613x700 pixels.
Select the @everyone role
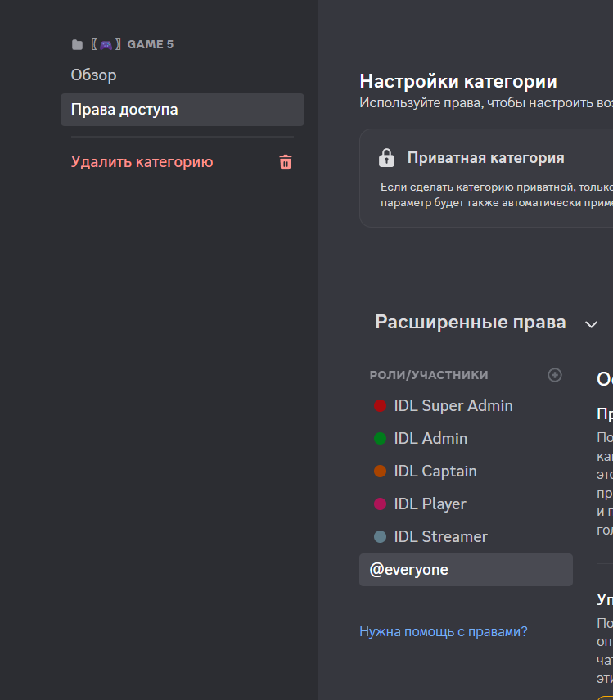click(x=409, y=570)
